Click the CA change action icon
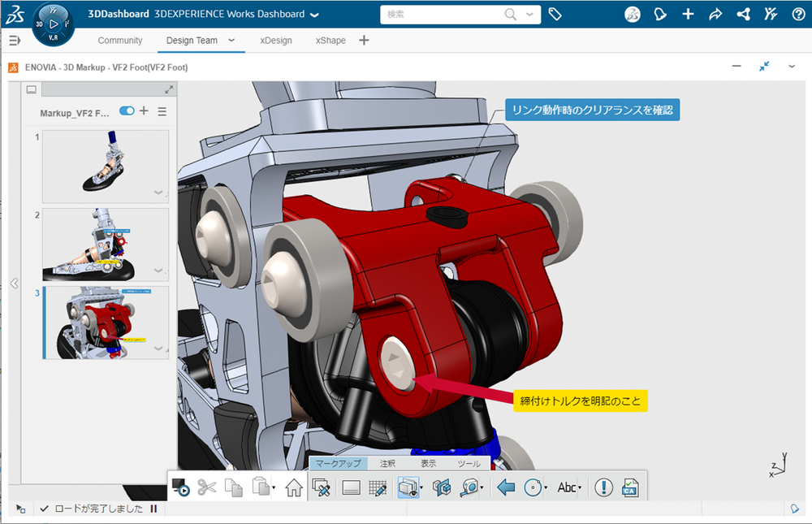 click(630, 487)
